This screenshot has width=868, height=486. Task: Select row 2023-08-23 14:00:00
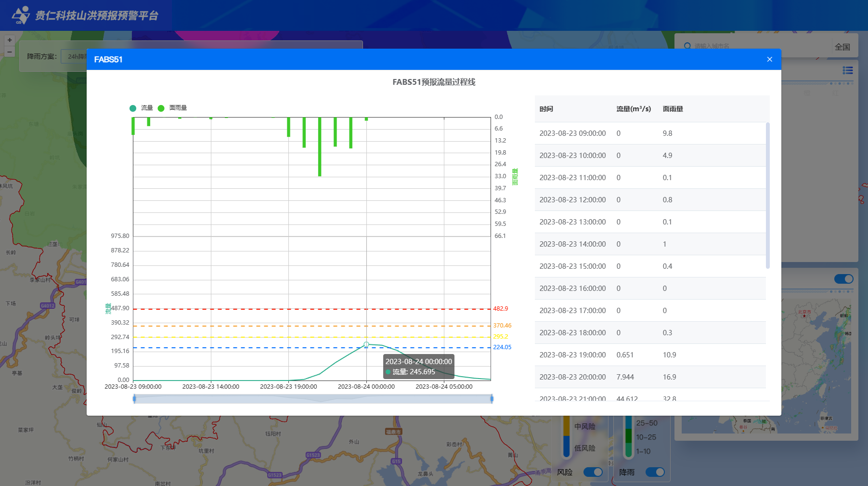[x=650, y=244]
